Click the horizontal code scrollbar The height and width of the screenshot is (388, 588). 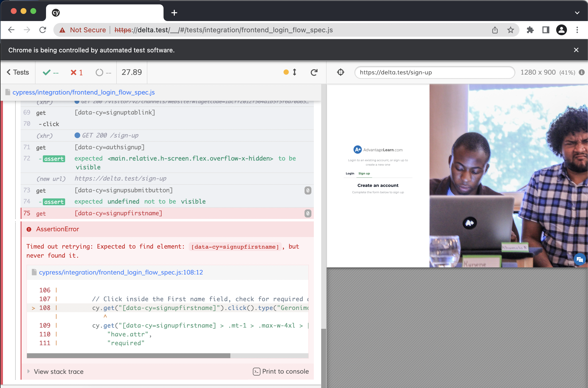(129, 355)
